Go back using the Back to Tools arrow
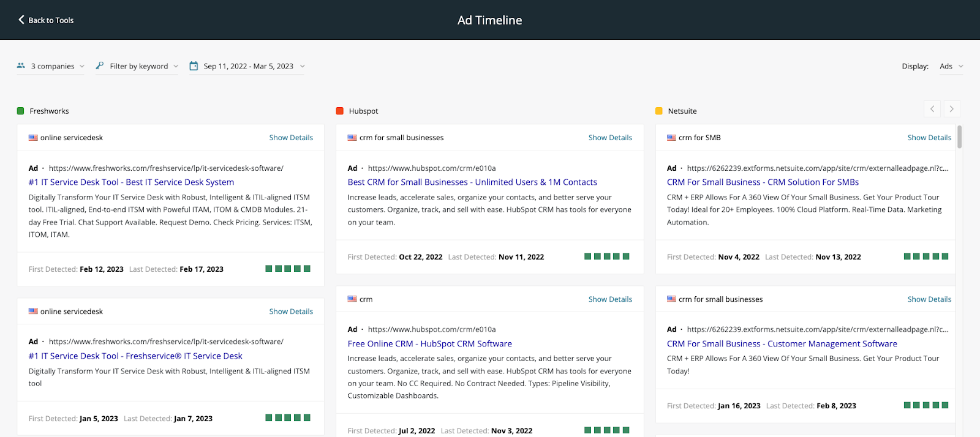Viewport: 980px width, 437px height. click(21, 20)
